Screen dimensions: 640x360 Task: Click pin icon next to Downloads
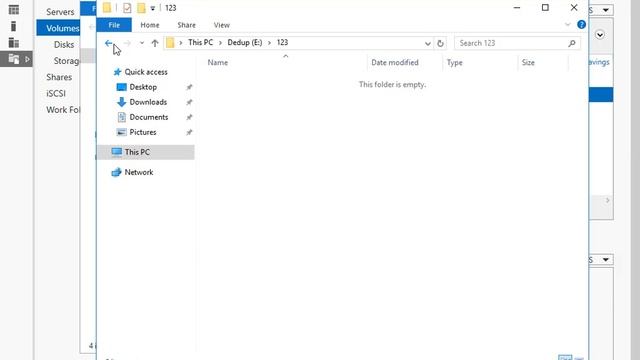(x=189, y=102)
